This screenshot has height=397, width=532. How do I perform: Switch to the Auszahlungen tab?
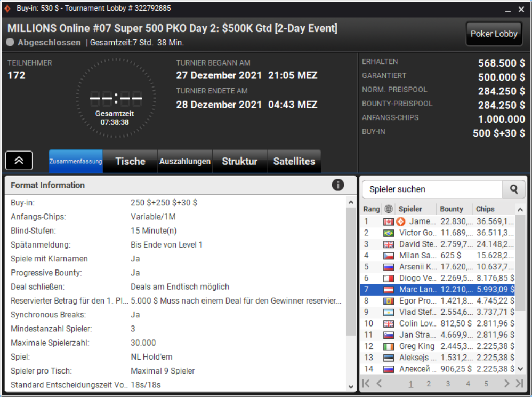(185, 161)
